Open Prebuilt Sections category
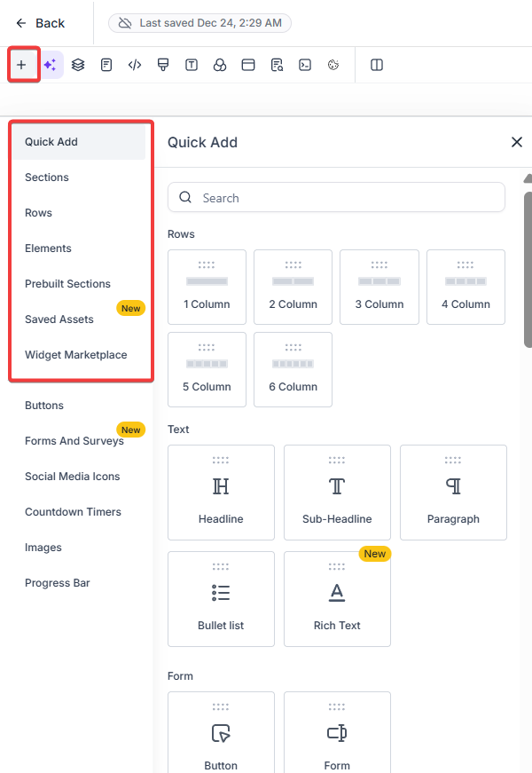The height and width of the screenshot is (773, 532). click(67, 284)
